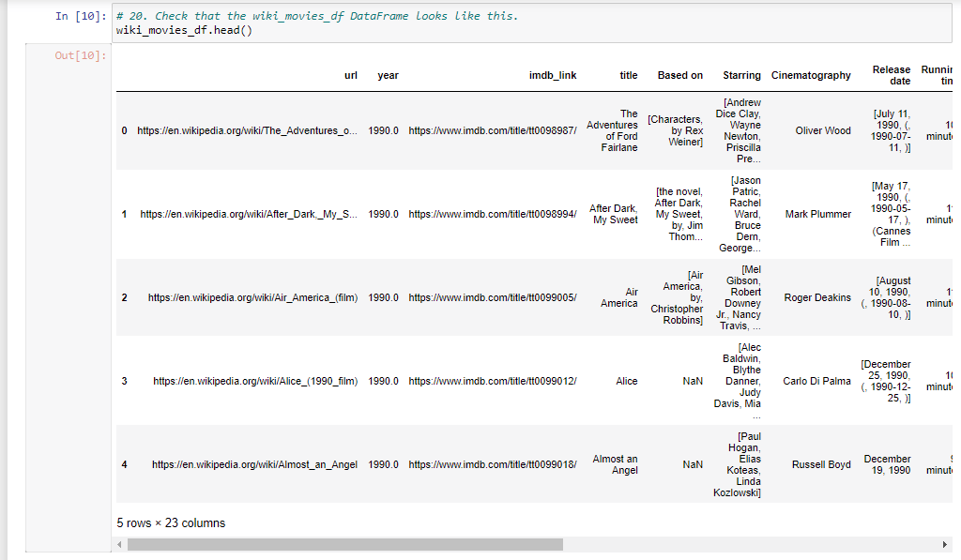Click the year column header
Viewport: 961px width, 560px height.
pos(388,75)
